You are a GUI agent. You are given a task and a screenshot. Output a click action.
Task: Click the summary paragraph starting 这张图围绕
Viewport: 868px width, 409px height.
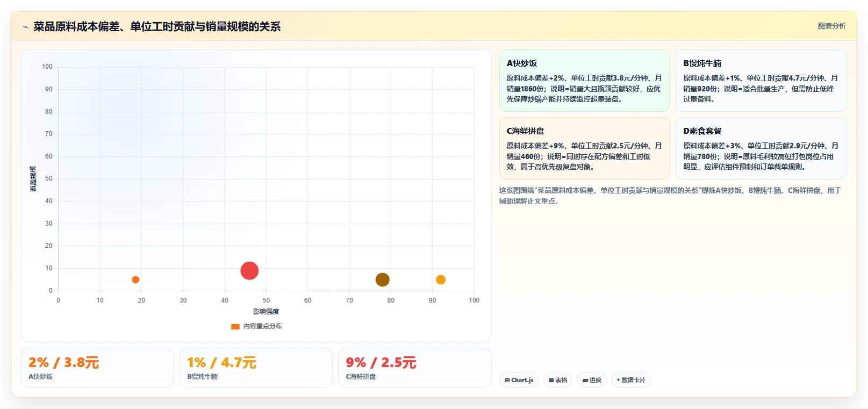coord(670,196)
